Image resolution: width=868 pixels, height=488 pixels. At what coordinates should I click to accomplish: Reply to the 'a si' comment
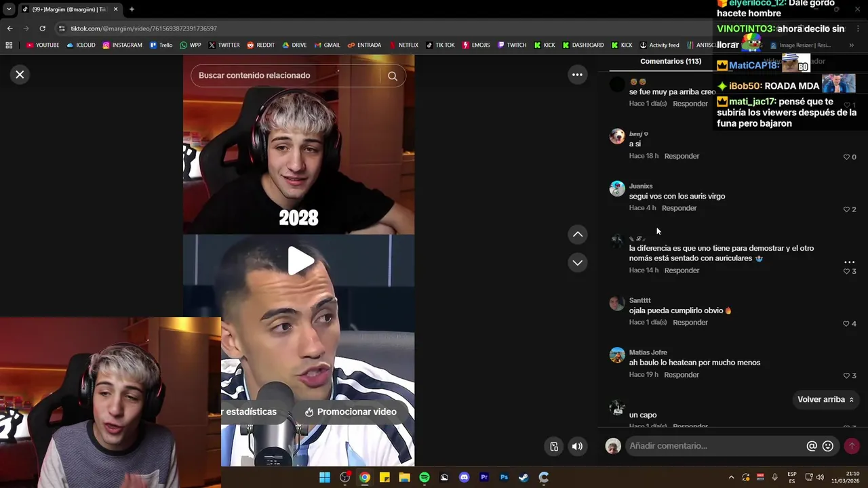tap(682, 156)
